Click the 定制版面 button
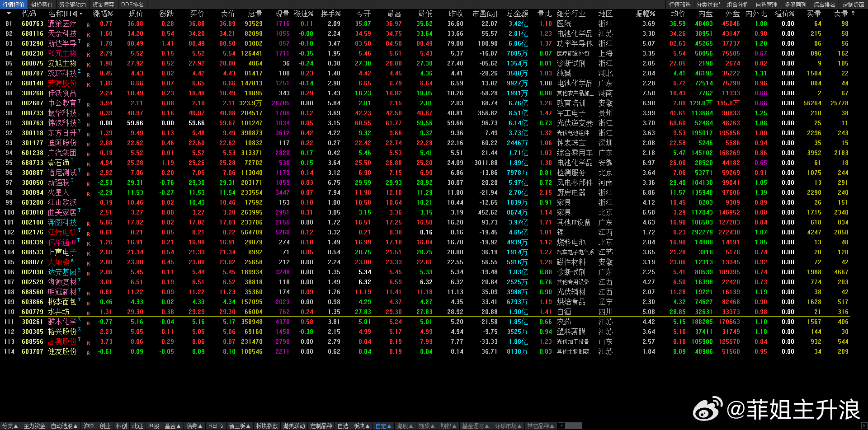The height and width of the screenshot is (430, 868). click(854, 5)
